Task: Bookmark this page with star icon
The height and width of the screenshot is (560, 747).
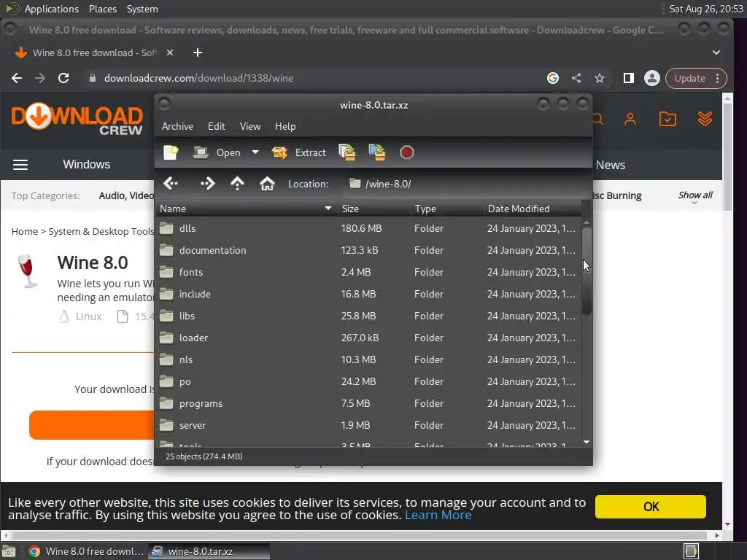Action: coord(600,78)
